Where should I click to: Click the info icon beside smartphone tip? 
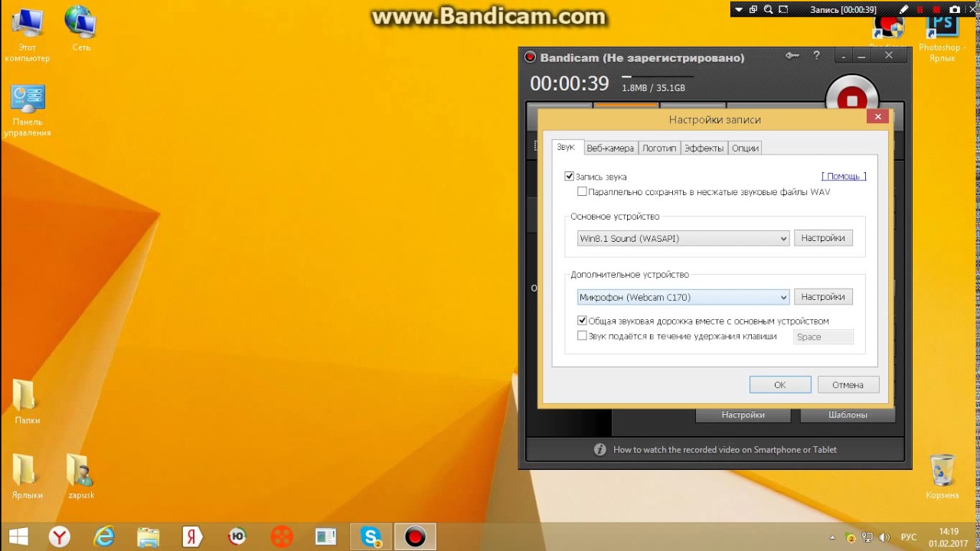point(600,450)
